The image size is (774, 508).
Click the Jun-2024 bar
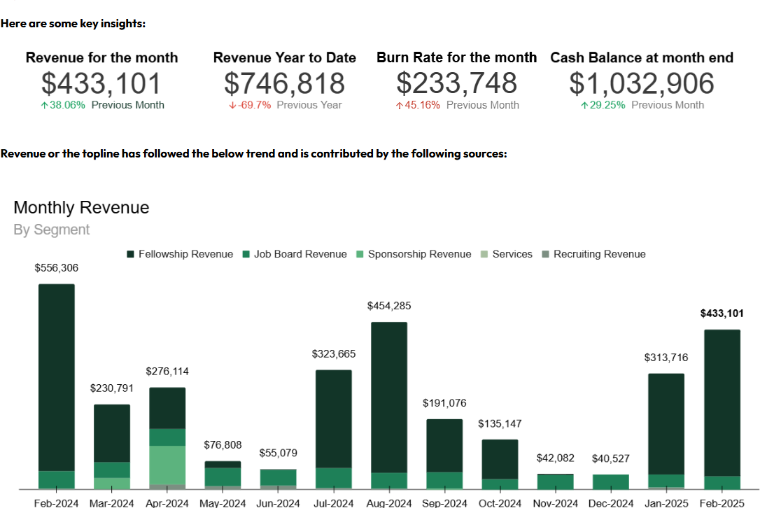[278, 479]
